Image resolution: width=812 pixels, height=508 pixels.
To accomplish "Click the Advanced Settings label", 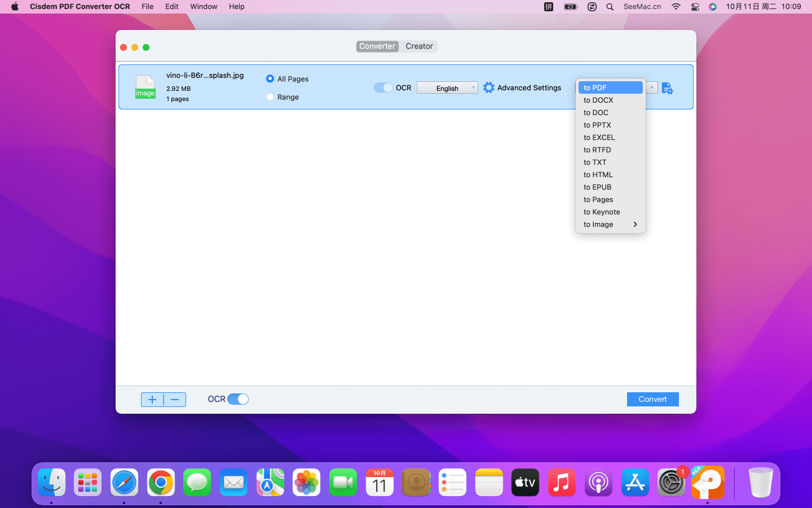I will (x=529, y=88).
